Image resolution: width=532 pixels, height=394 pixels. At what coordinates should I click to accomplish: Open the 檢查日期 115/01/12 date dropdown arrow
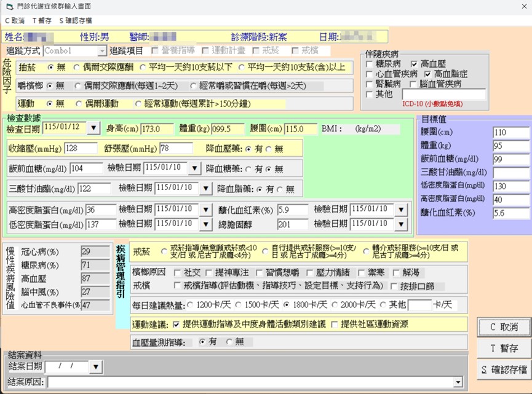coord(93,128)
